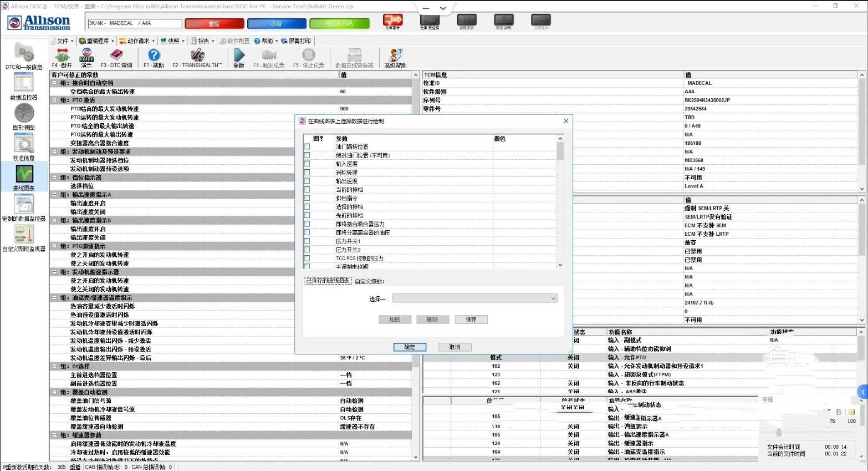Image resolution: width=868 pixels, height=471 pixels.
Task: Click the F1 帮助 question mark icon
Action: pyautogui.click(x=154, y=54)
